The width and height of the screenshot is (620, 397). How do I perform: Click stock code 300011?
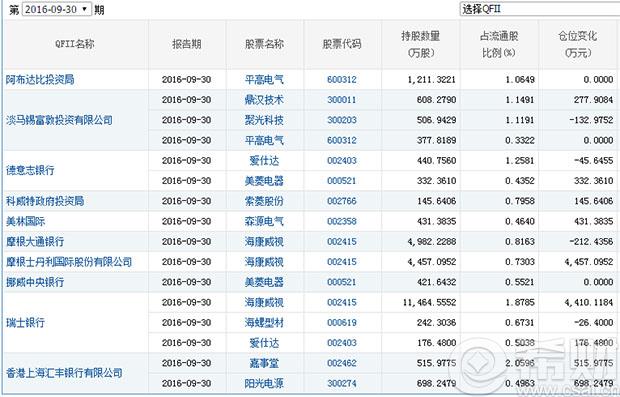342,100
